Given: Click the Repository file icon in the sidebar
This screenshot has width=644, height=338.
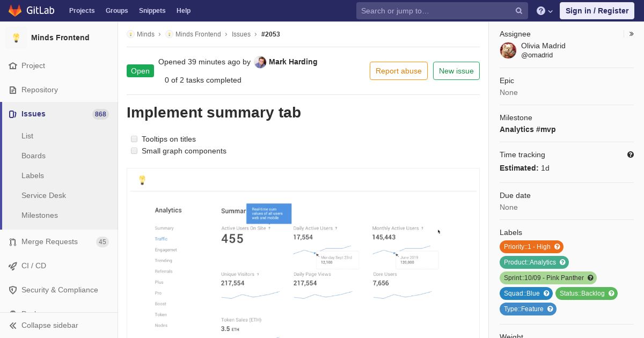Looking at the screenshot, I should 13,90.
